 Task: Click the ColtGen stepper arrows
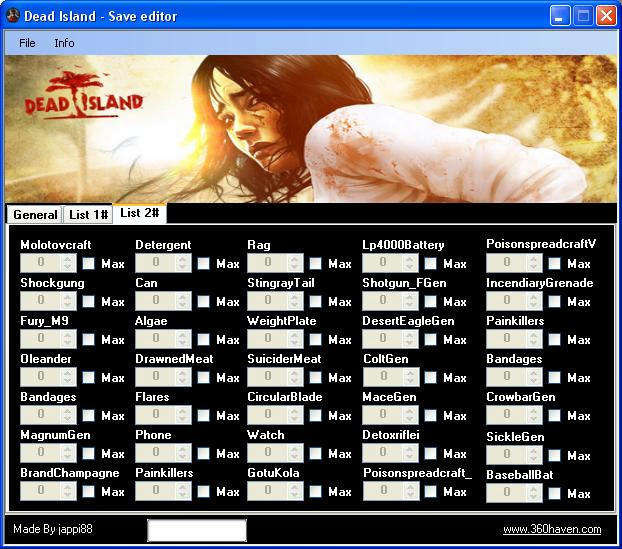pos(410,377)
